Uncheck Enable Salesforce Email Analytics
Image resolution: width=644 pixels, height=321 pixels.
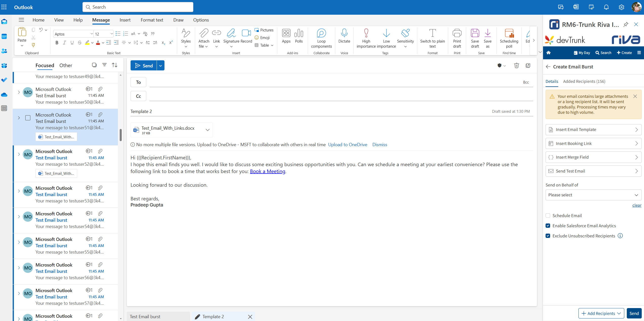(548, 226)
